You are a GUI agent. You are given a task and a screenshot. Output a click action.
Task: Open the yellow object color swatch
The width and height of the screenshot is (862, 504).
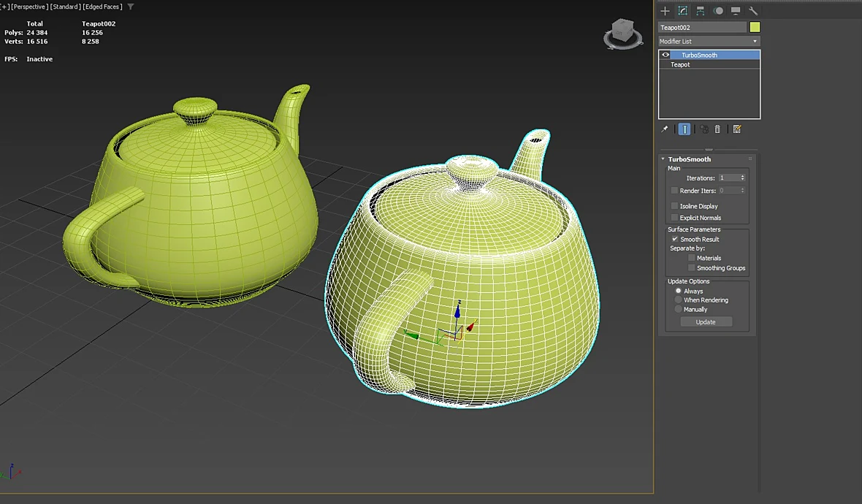coord(755,27)
